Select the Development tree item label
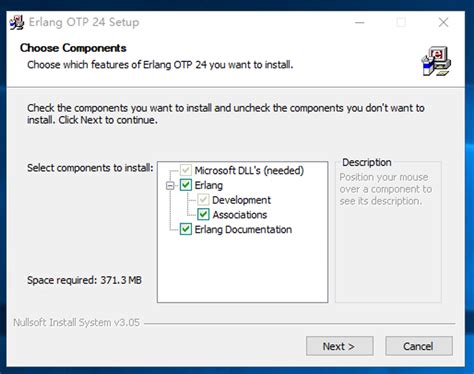This screenshot has height=374, width=474. click(242, 200)
